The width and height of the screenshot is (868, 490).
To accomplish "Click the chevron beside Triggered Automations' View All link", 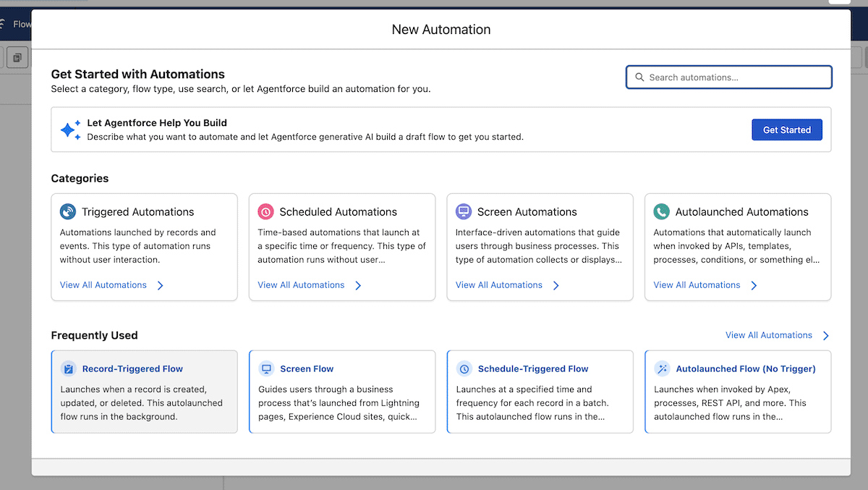I will click(161, 285).
